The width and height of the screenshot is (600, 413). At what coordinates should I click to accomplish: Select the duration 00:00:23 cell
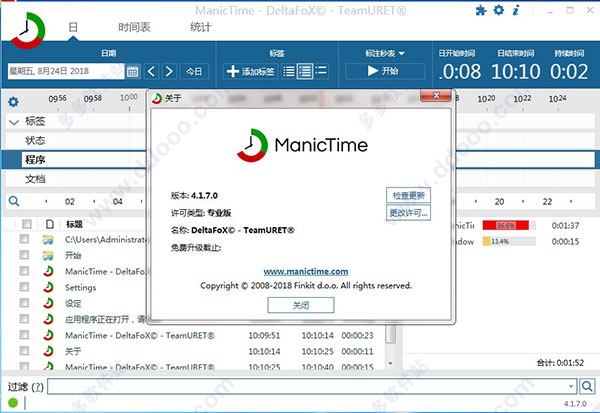click(x=357, y=335)
